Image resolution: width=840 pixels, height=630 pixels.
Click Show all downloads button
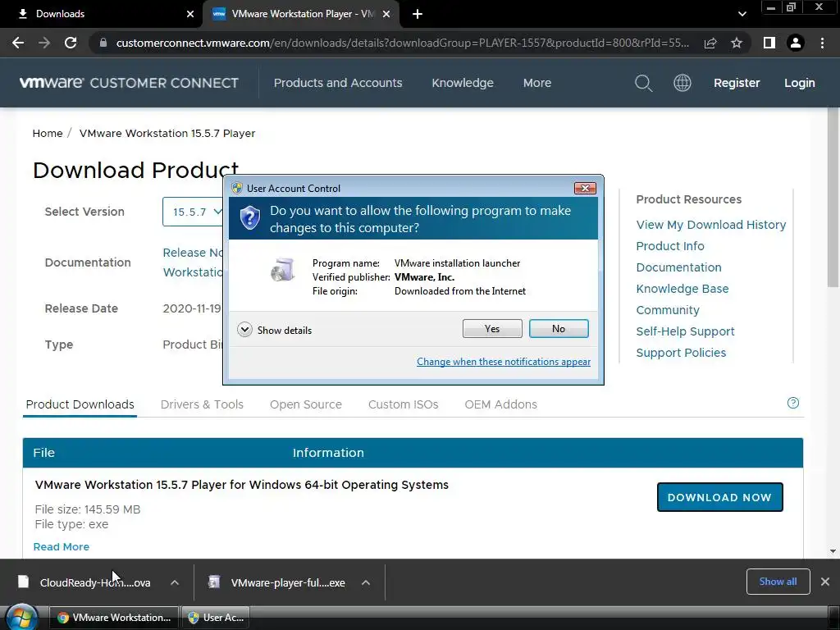(x=778, y=582)
